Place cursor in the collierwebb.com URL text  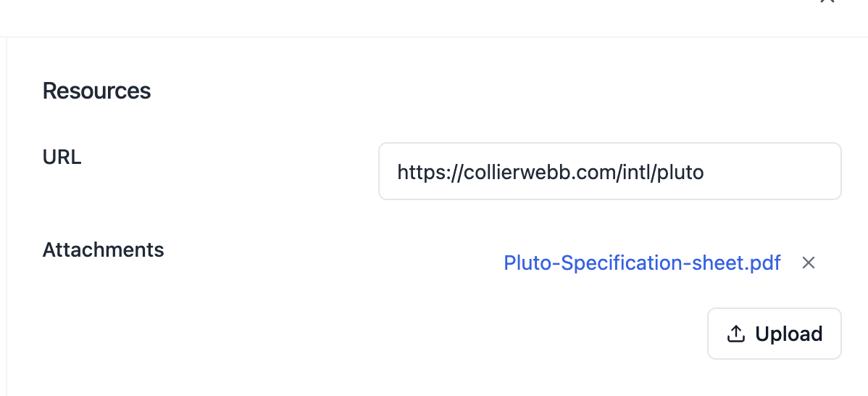click(551, 172)
